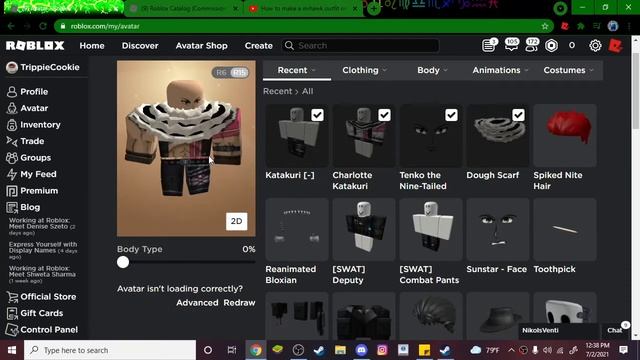Open the friends icon showing 172
The height and width of the screenshot is (360, 640).
pos(531,45)
